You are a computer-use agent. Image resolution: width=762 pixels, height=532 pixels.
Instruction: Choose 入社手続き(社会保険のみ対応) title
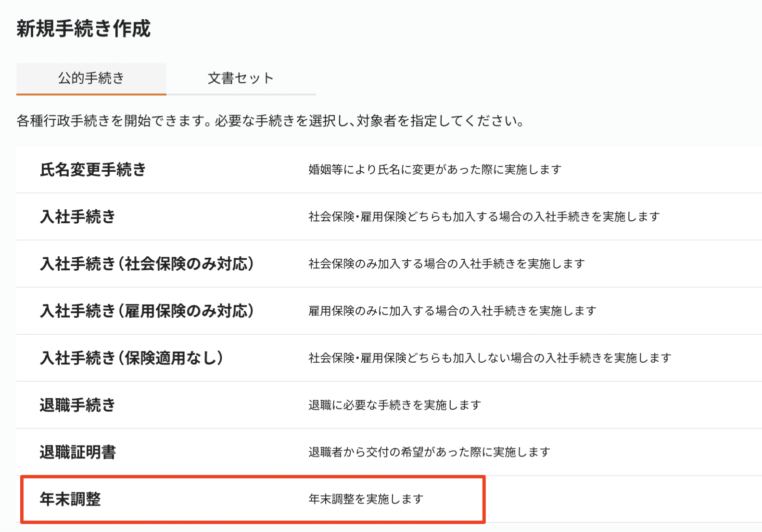click(147, 264)
